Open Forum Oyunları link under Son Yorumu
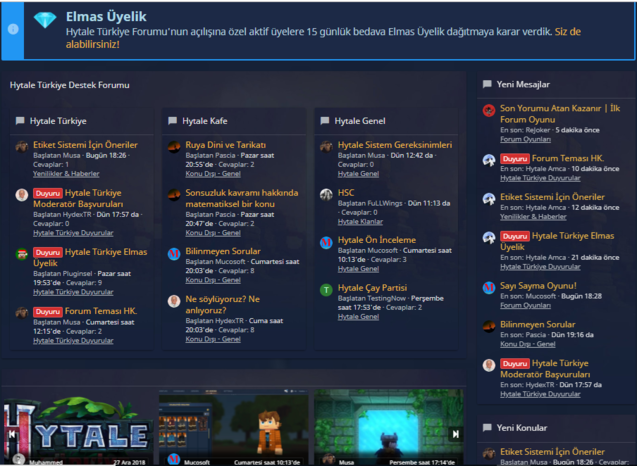The height and width of the screenshot is (466, 637). (x=525, y=139)
